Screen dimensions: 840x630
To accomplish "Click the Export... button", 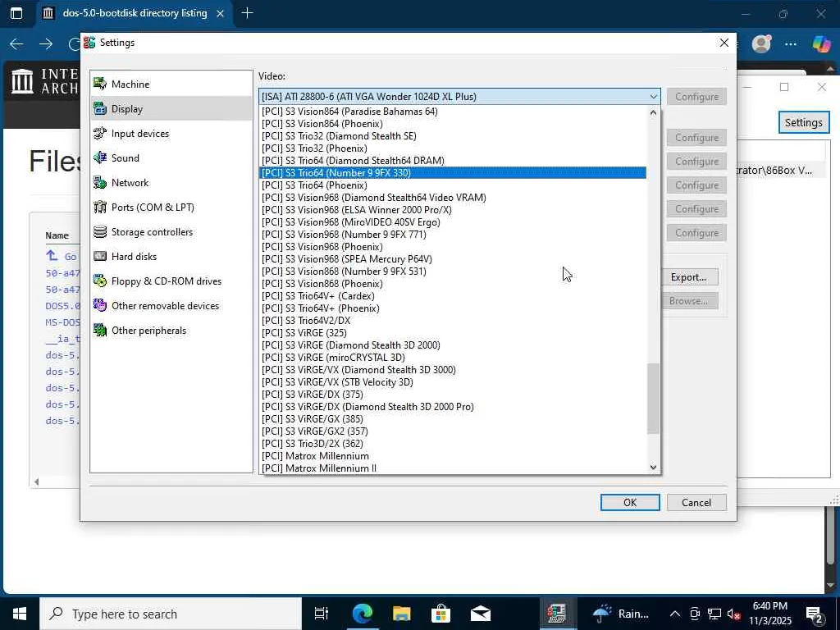I will [688, 277].
